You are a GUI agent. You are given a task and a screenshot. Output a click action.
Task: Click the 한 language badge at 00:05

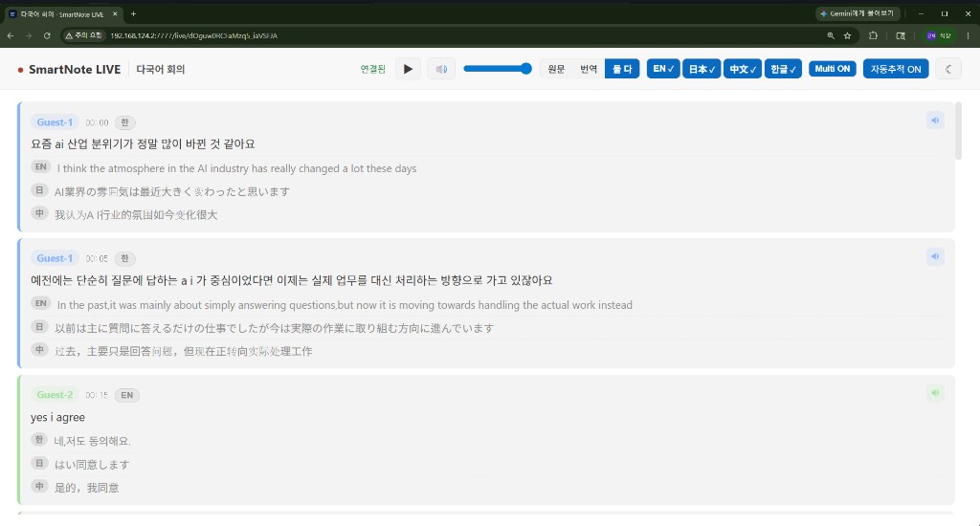coord(125,258)
